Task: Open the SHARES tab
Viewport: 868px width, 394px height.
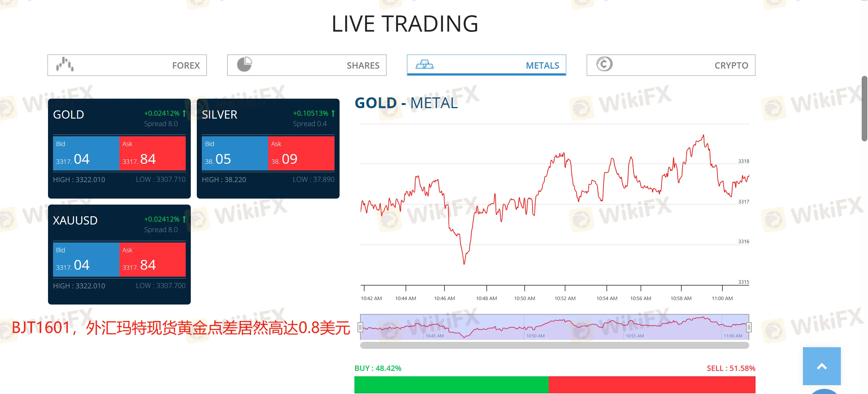Action: [307, 65]
